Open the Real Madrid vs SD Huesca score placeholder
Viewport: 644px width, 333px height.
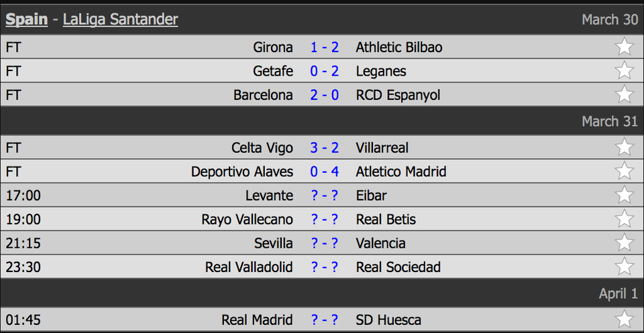click(325, 320)
